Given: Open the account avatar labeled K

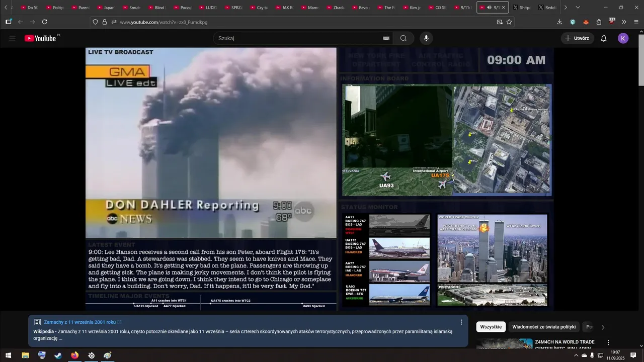Looking at the screenshot, I should point(623,38).
